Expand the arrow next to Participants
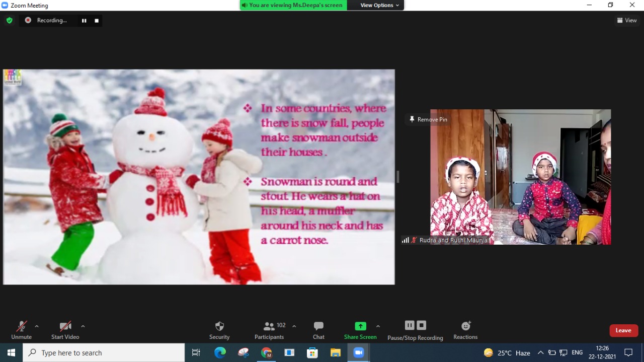644x362 pixels. tap(294, 326)
